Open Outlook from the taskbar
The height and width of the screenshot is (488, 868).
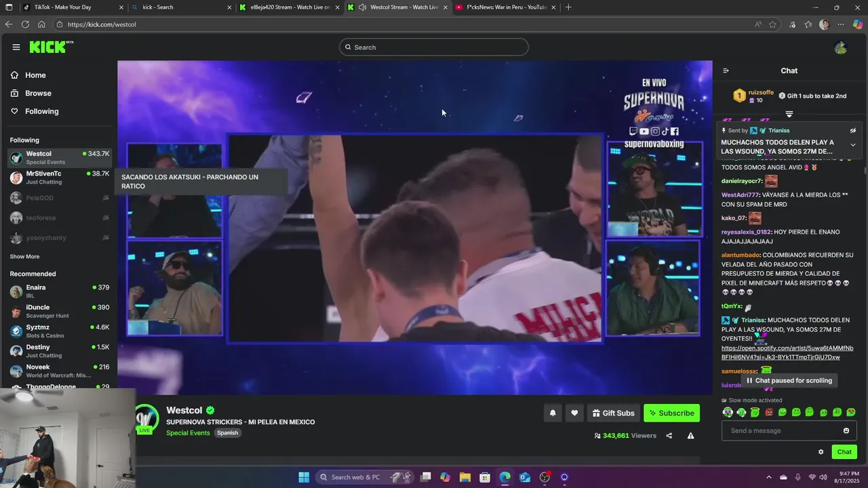pos(524,477)
